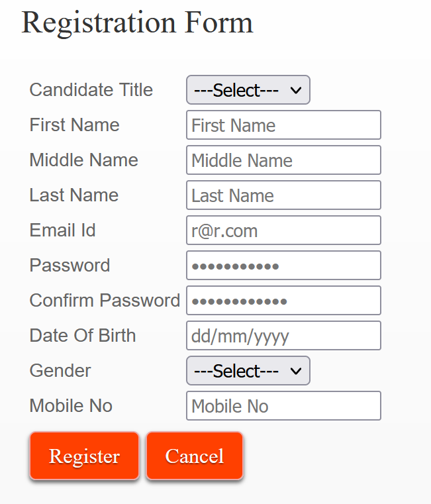Screen dimensions: 431x504
Task: Focus the Confirm Password input field
Action: point(283,301)
